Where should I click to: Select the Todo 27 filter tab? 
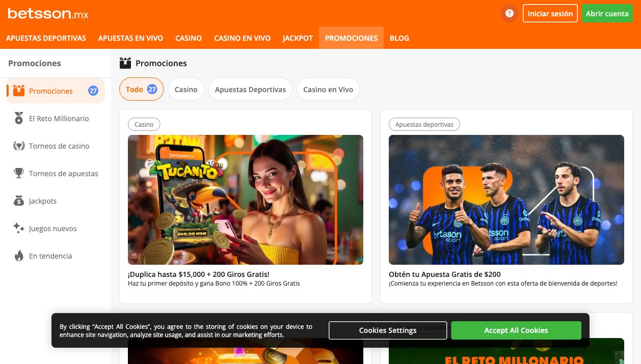[142, 89]
